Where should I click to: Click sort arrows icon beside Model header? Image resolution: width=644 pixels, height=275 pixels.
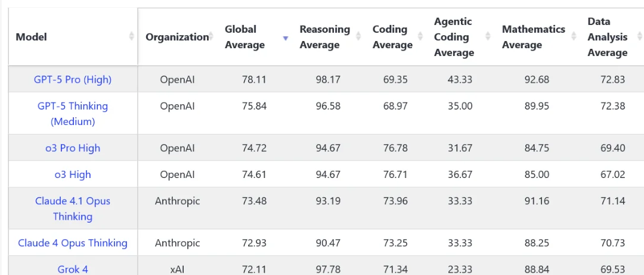[131, 37]
